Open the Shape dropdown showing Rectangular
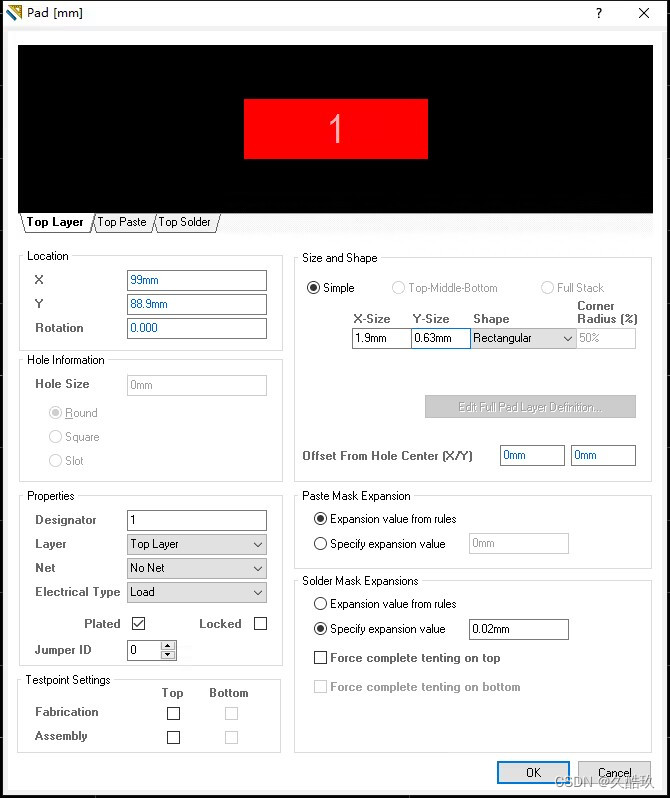The height and width of the screenshot is (798, 670). (x=523, y=338)
